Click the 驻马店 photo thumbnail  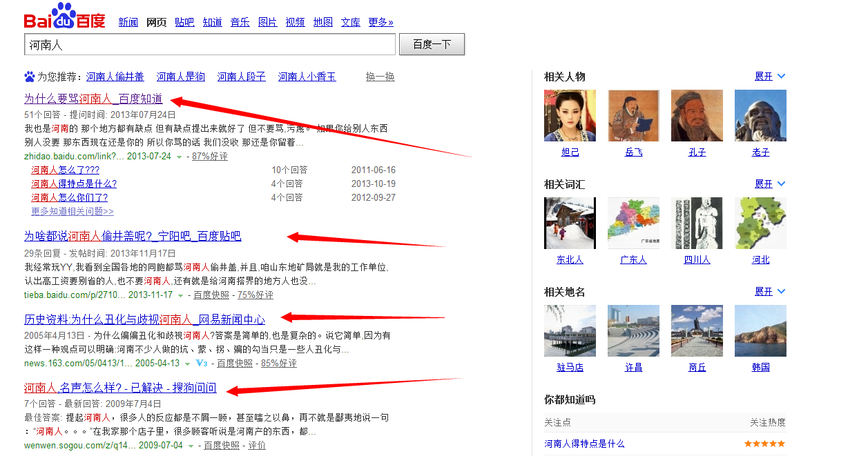pos(570,331)
